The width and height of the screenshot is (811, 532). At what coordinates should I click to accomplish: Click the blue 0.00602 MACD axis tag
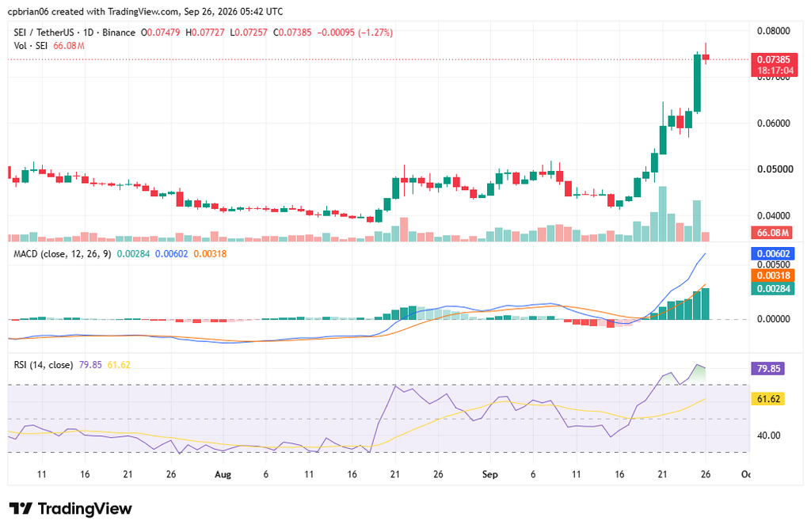tap(773, 254)
